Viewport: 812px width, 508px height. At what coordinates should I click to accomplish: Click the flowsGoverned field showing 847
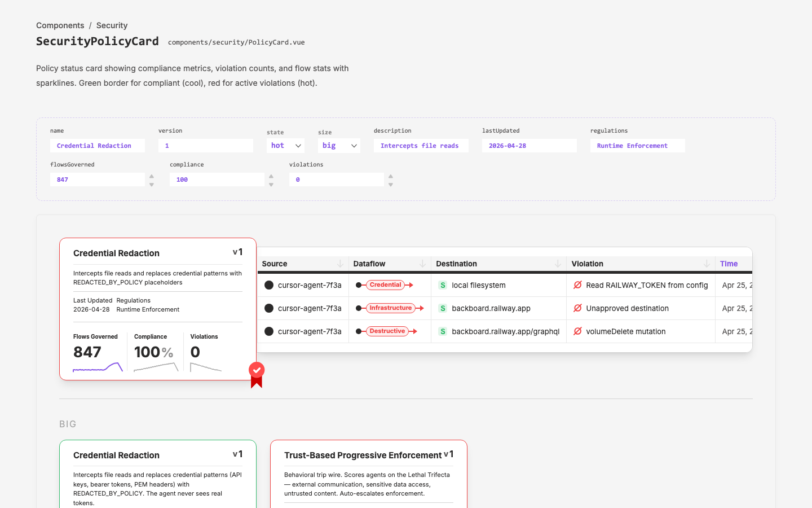pos(98,179)
